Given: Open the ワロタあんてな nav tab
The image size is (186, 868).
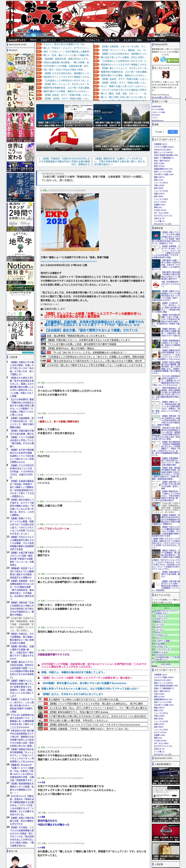Looking at the screenshot, I should coord(92,40).
